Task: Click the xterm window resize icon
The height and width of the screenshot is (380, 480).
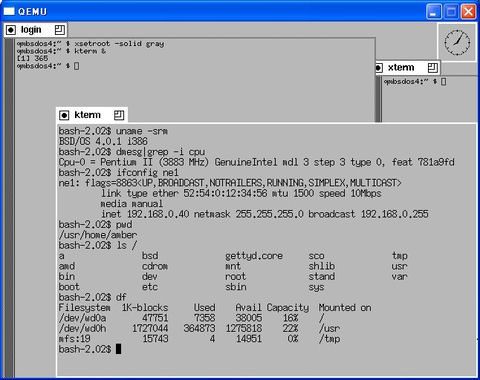Action: tap(433, 68)
